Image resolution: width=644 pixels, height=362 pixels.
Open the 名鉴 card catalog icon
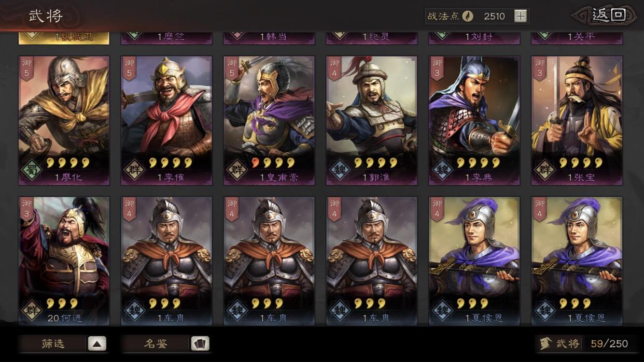pyautogui.click(x=200, y=343)
